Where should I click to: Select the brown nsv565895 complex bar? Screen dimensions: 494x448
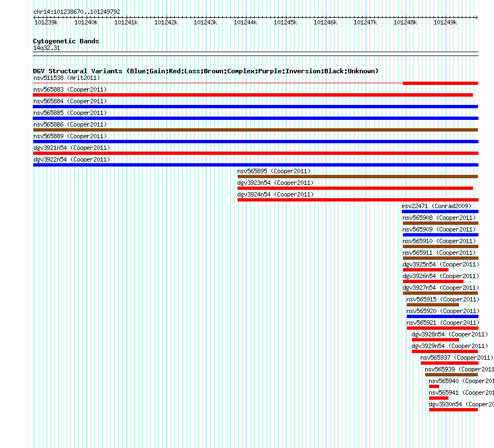click(357, 177)
